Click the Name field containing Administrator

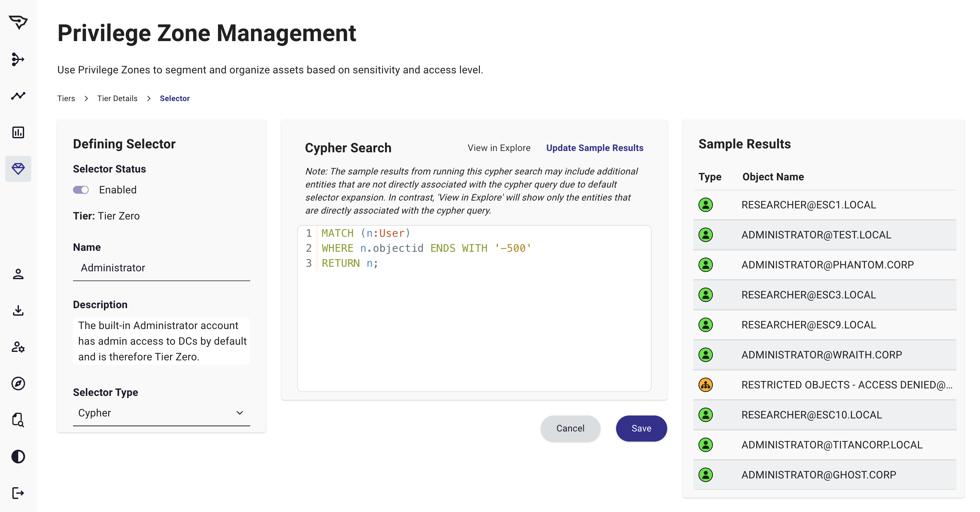[x=161, y=268]
